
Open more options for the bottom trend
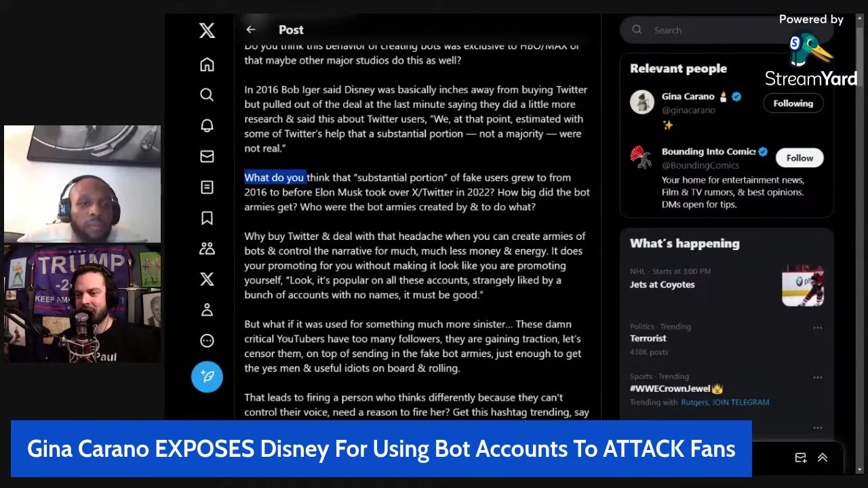[817, 428]
